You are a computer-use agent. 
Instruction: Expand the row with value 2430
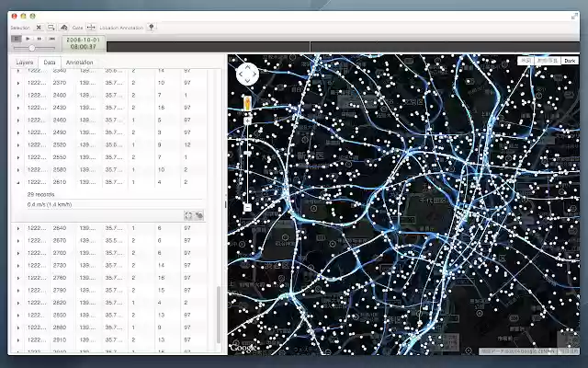(18, 108)
